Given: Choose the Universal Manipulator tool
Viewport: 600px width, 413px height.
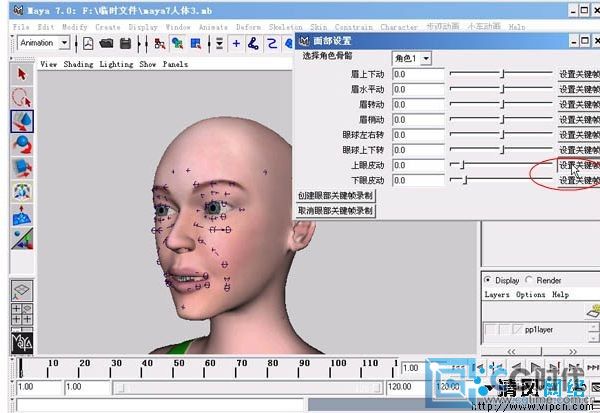Looking at the screenshot, I should pyautogui.click(x=22, y=191).
